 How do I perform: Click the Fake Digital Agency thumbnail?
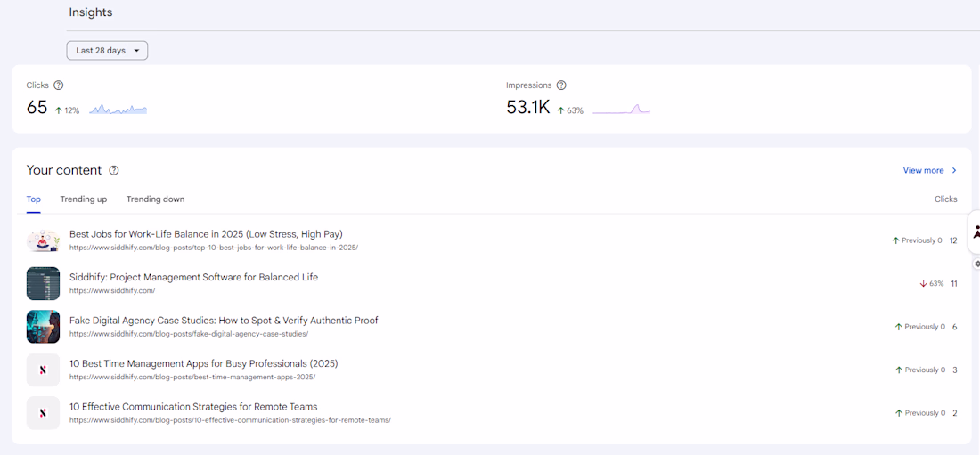pyautogui.click(x=43, y=327)
